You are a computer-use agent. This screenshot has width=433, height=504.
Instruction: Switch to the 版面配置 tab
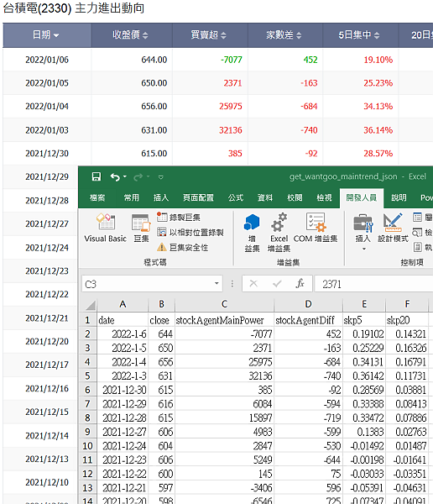click(198, 197)
